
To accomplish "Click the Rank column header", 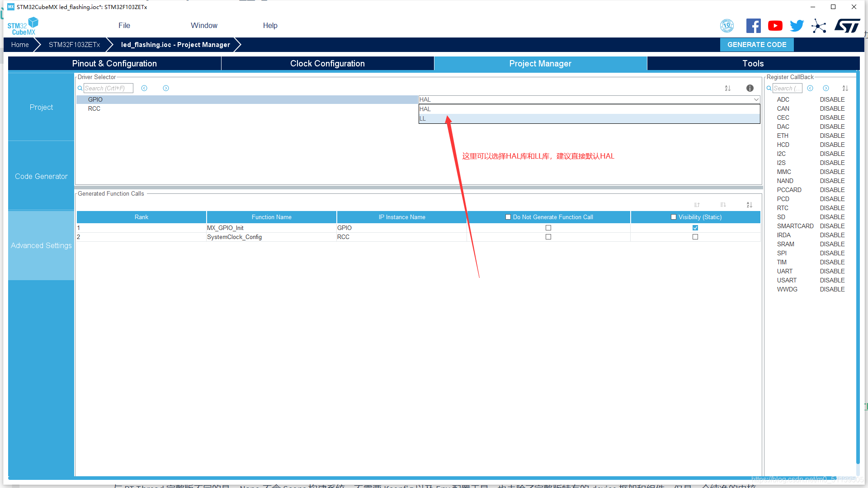I will [142, 217].
